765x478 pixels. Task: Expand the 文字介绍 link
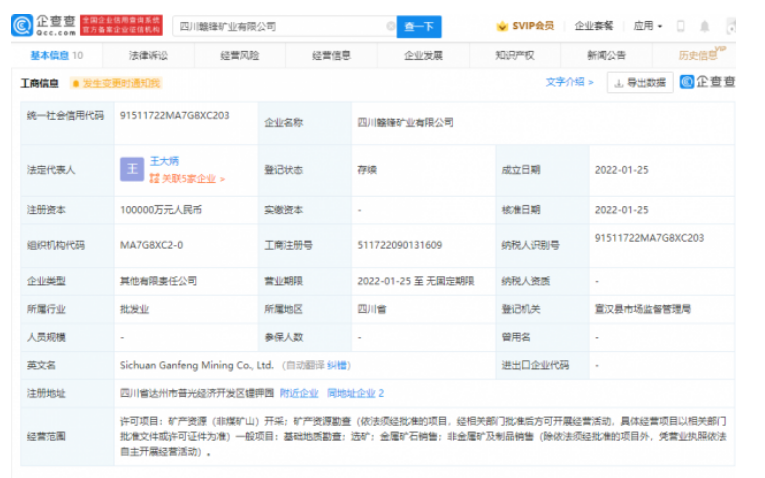pos(569,82)
